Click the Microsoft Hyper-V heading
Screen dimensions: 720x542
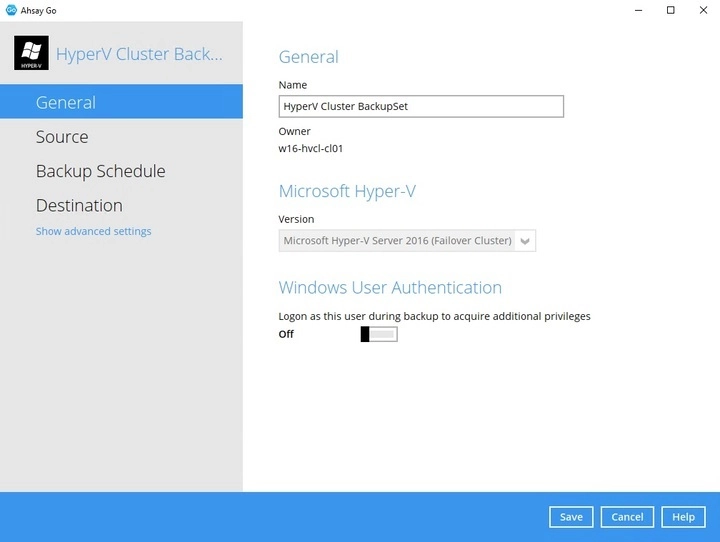coord(347,191)
